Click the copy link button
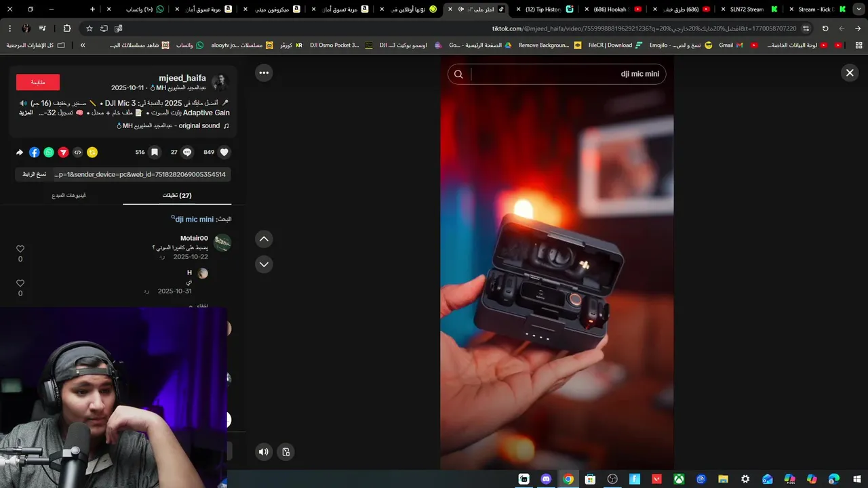This screenshot has height=488, width=868. pyautogui.click(x=34, y=174)
